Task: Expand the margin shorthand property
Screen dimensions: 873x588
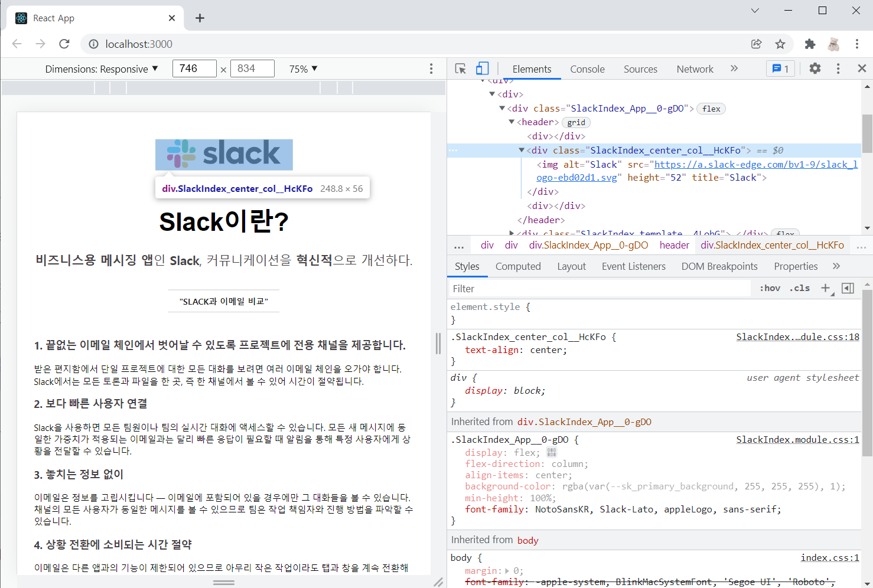Action: pos(507,571)
